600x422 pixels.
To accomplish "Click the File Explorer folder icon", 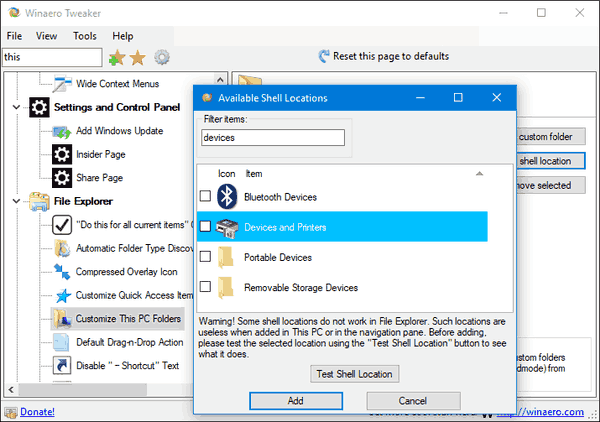I will click(39, 201).
